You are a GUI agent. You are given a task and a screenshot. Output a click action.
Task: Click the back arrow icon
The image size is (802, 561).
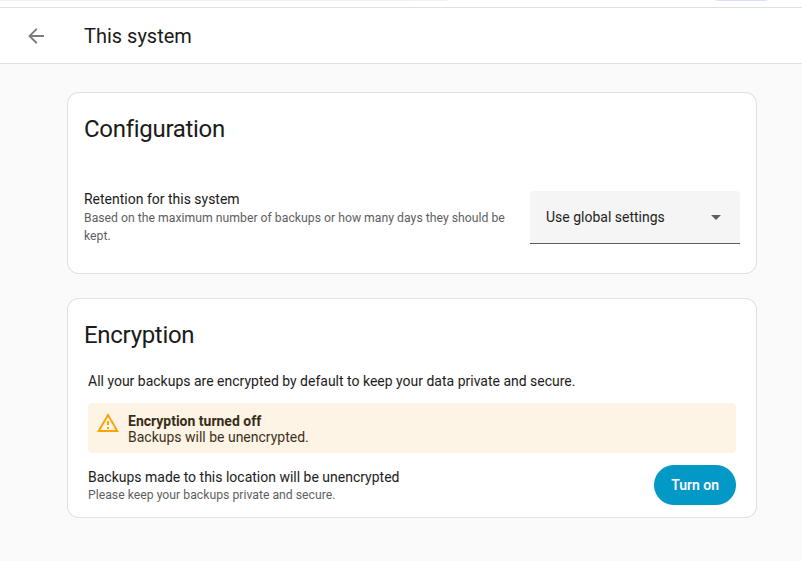[37, 36]
